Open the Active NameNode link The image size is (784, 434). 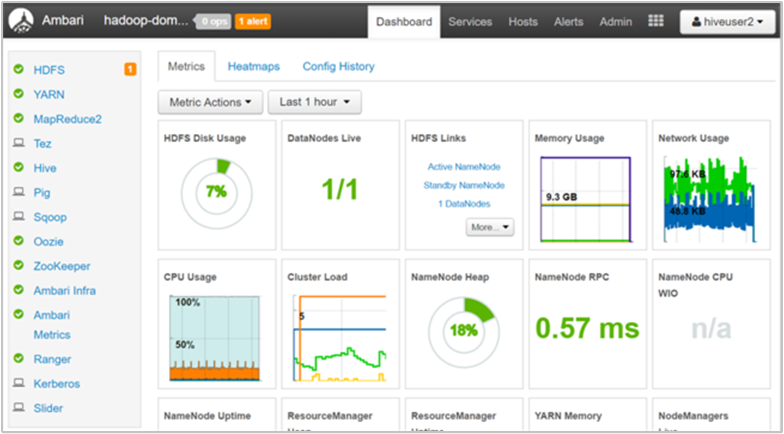coord(464,166)
